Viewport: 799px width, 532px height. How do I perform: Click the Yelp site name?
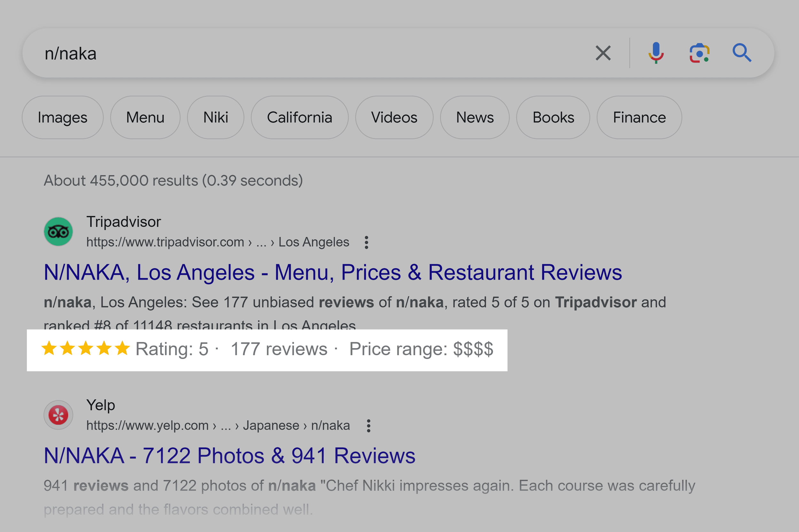(x=101, y=405)
